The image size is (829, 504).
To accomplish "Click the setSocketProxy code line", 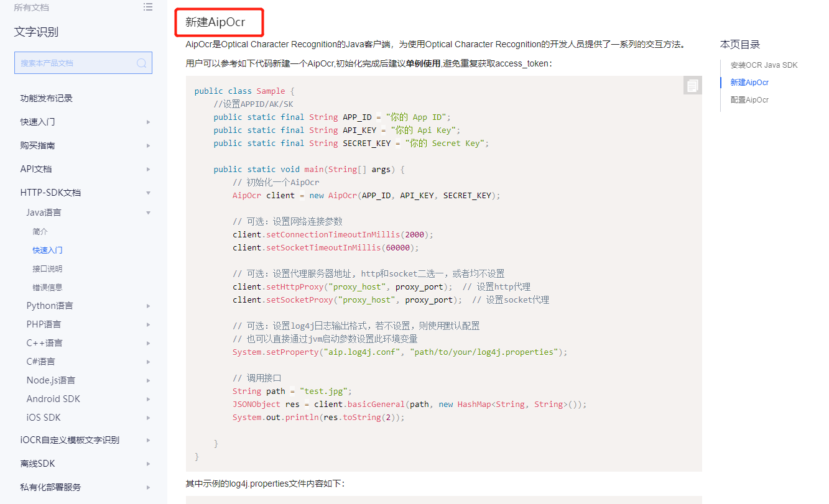I will click(391, 300).
